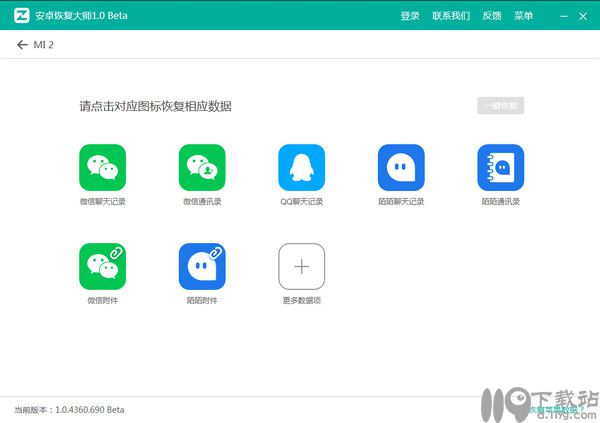Minimize the recovery app window
The height and width of the screenshot is (423, 600).
(564, 16)
